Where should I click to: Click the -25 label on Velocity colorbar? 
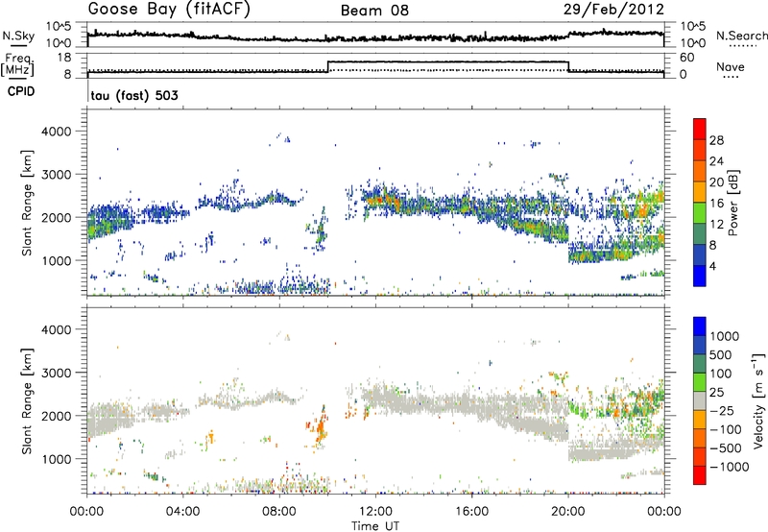pos(723,411)
